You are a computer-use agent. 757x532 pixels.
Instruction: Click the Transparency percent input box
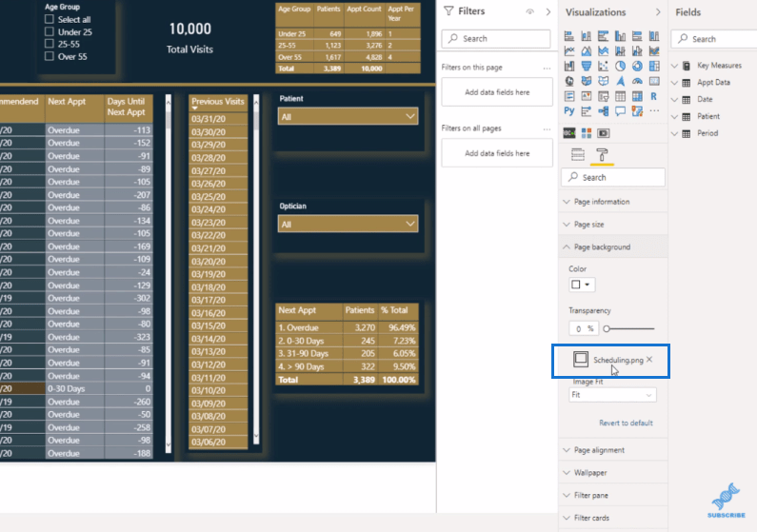[583, 328]
